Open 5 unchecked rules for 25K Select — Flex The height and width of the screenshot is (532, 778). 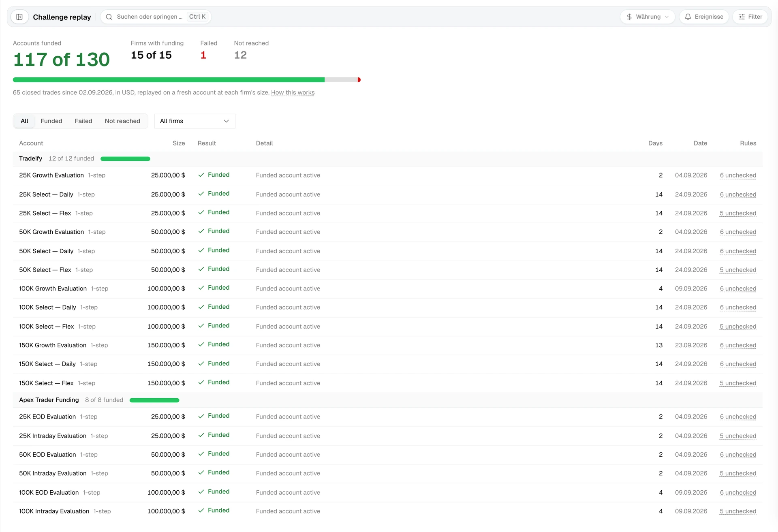click(738, 213)
